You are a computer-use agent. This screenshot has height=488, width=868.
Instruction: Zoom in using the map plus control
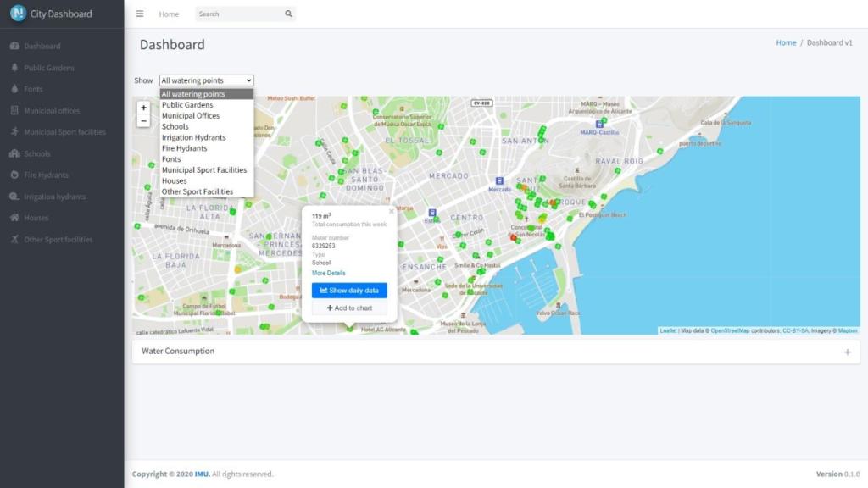tap(144, 108)
